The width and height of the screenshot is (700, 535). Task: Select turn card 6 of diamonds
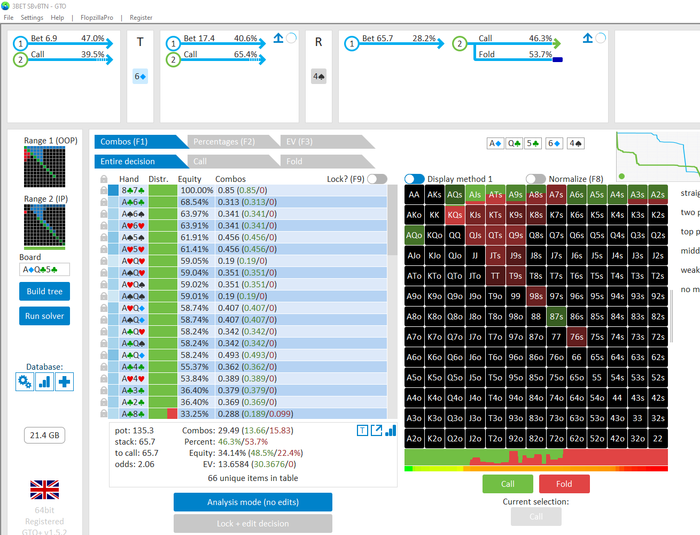point(140,76)
